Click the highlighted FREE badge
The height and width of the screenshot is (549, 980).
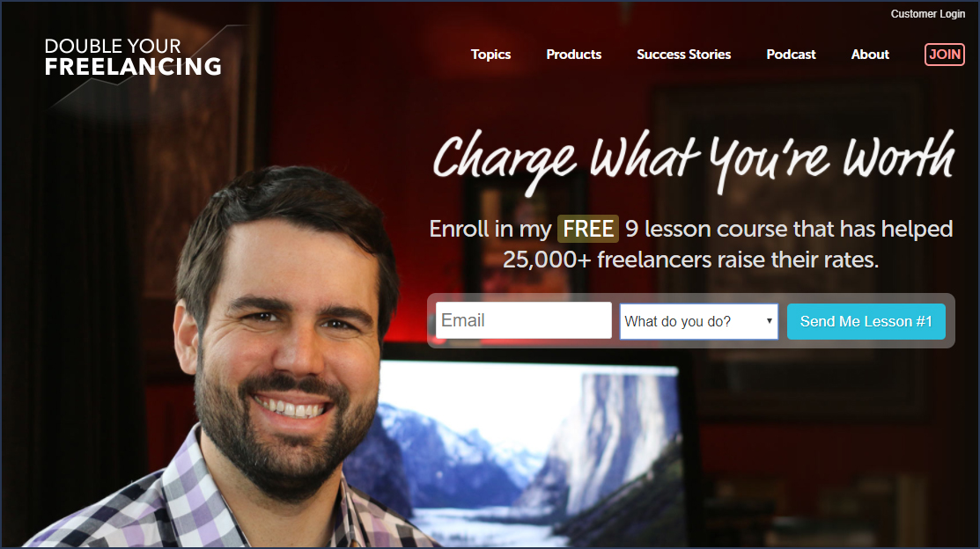click(x=588, y=230)
